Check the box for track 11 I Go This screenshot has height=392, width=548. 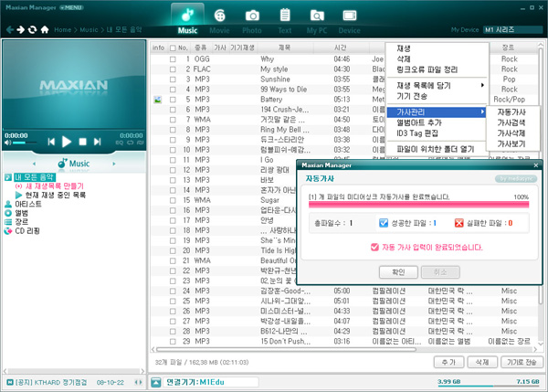pyautogui.click(x=173, y=160)
